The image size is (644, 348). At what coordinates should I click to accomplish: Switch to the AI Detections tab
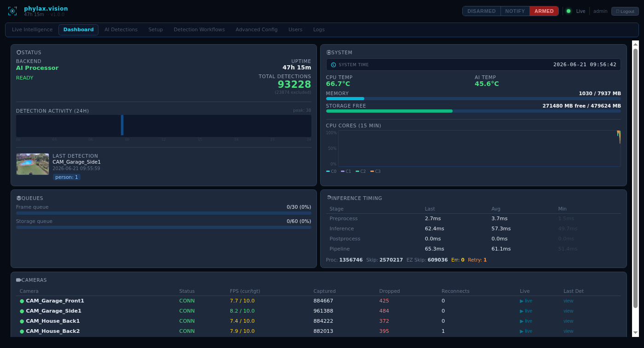[121, 29]
